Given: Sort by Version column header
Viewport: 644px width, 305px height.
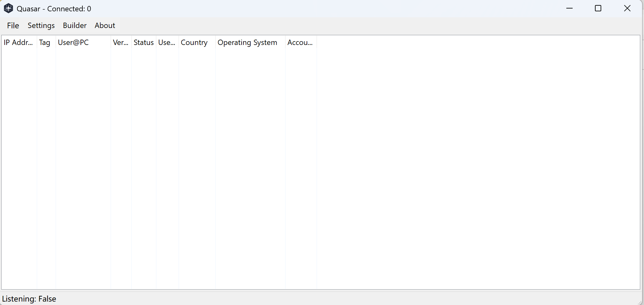Looking at the screenshot, I should 121,42.
